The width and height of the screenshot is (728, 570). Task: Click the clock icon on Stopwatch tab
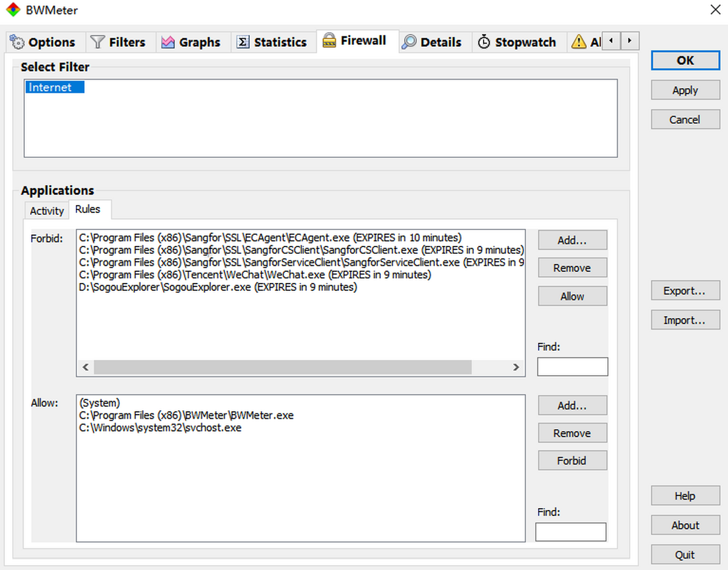pyautogui.click(x=484, y=42)
